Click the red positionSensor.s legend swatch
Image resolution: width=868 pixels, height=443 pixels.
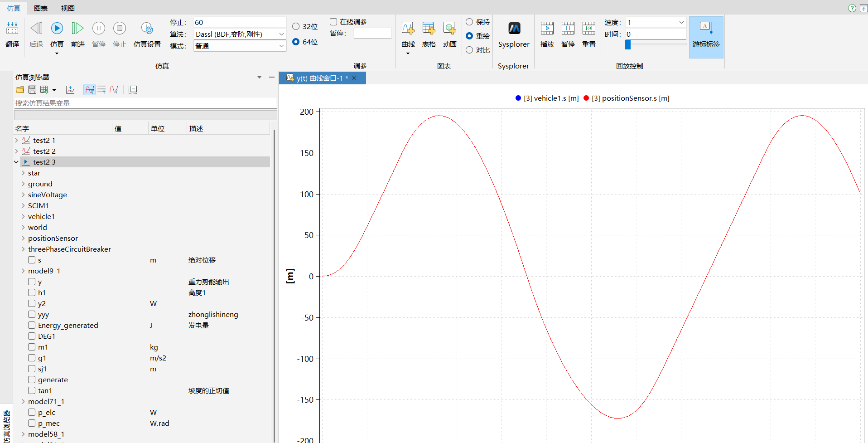pos(586,98)
